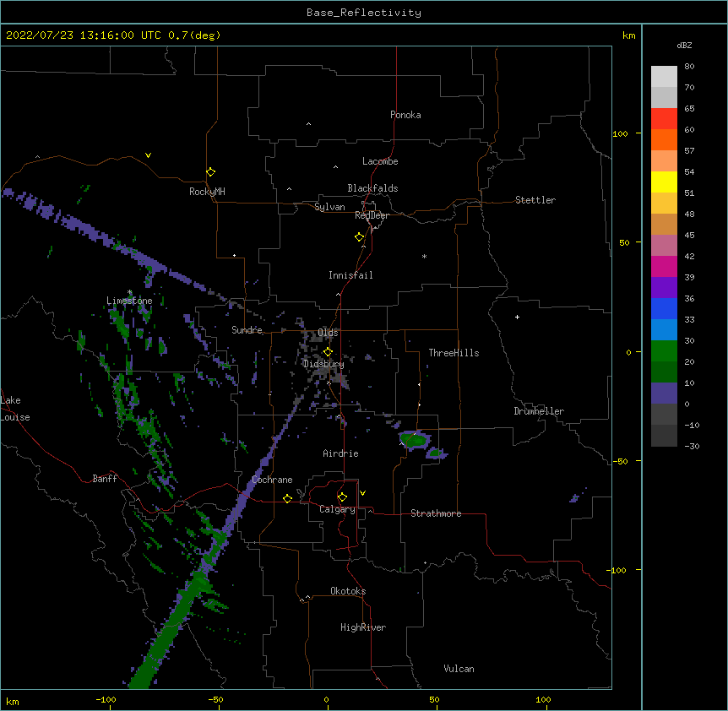Click the green storm cell south of ThreeHills
Image resolution: width=728 pixels, height=711 pixels.
415,439
